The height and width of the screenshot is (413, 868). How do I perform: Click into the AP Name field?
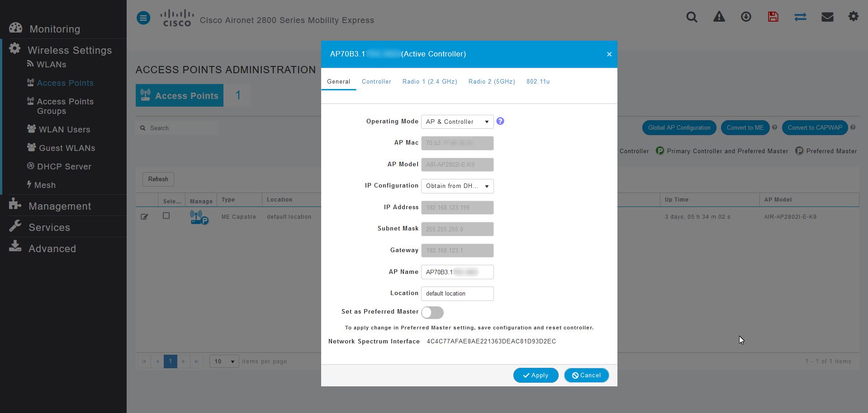[457, 272]
